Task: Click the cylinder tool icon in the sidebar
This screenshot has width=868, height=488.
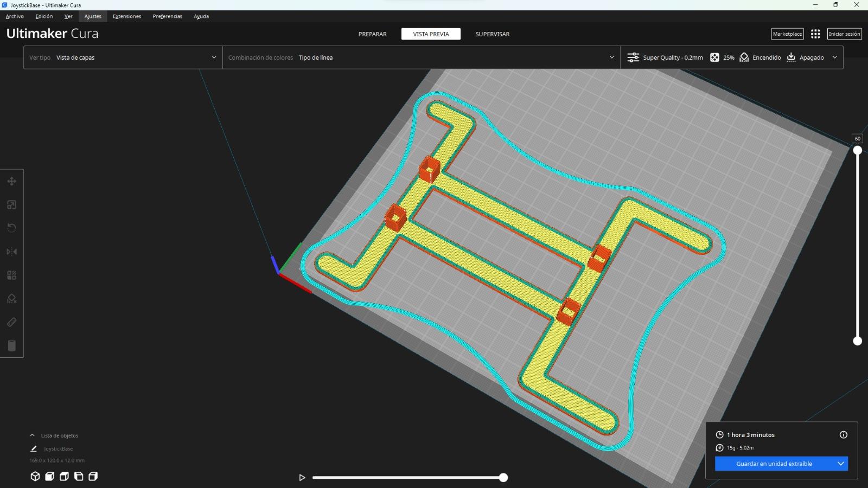Action: click(x=11, y=345)
